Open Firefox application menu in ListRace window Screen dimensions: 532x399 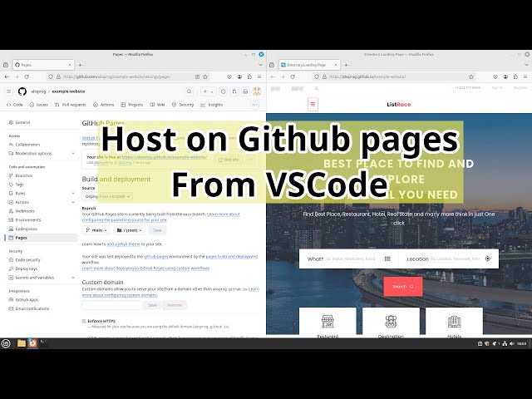click(525, 77)
